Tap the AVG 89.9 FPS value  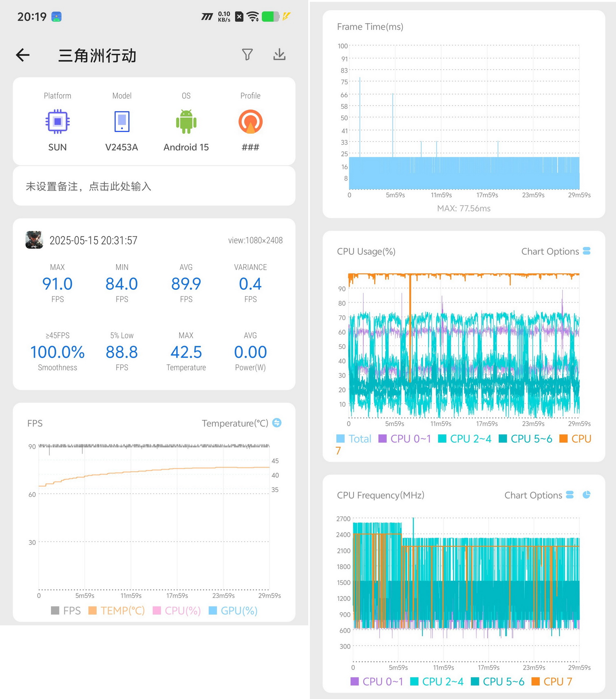pyautogui.click(x=186, y=284)
